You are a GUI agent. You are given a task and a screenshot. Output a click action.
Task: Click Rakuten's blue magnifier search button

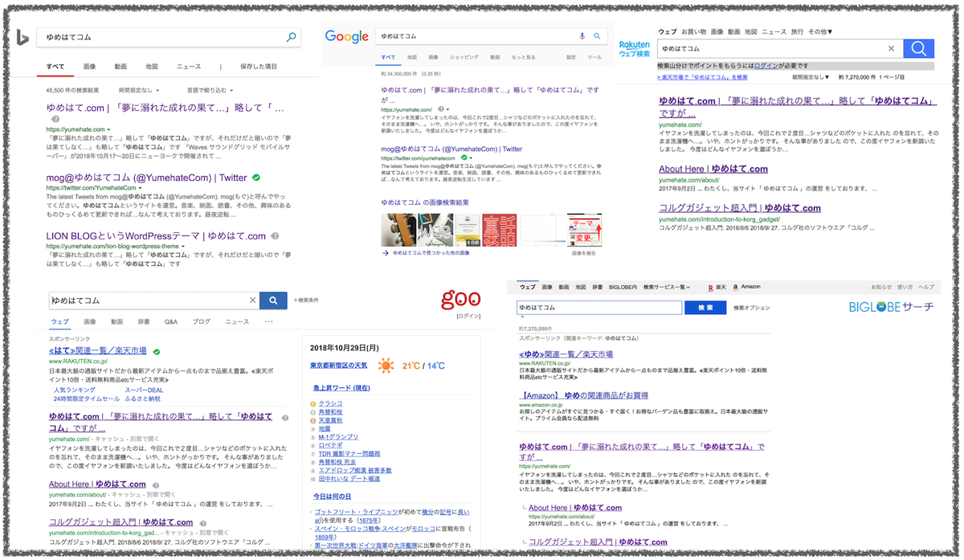click(x=918, y=49)
